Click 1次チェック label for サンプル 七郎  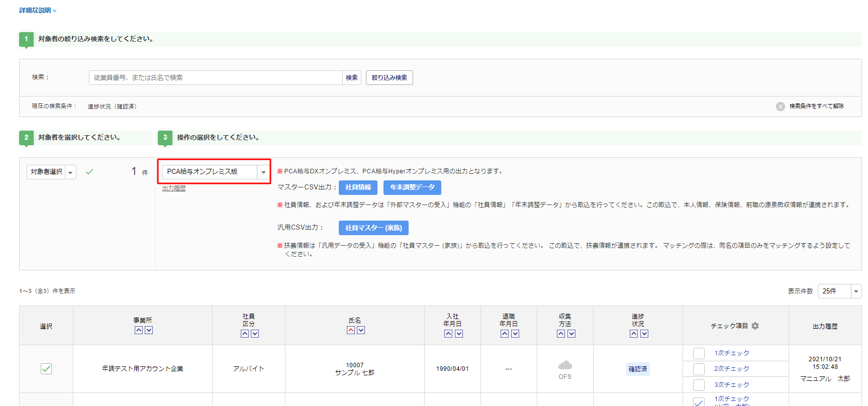(732, 353)
